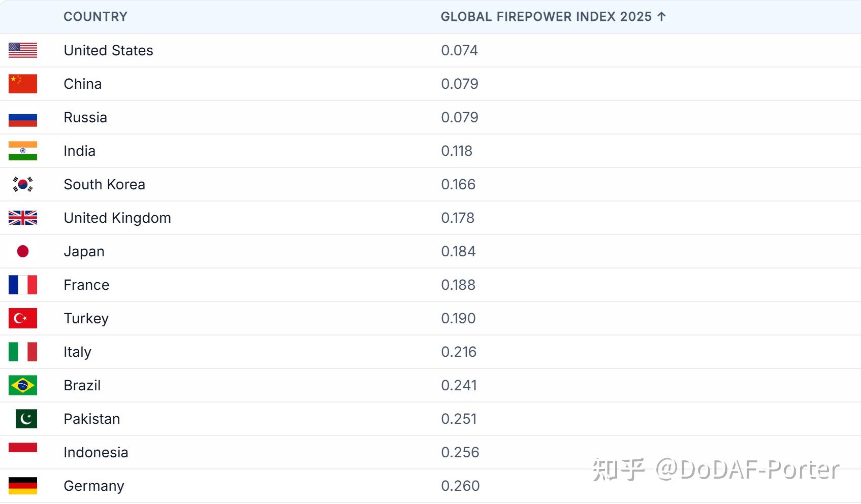Select the South Korea flag icon
Screen dimensions: 861x504
pos(23,184)
